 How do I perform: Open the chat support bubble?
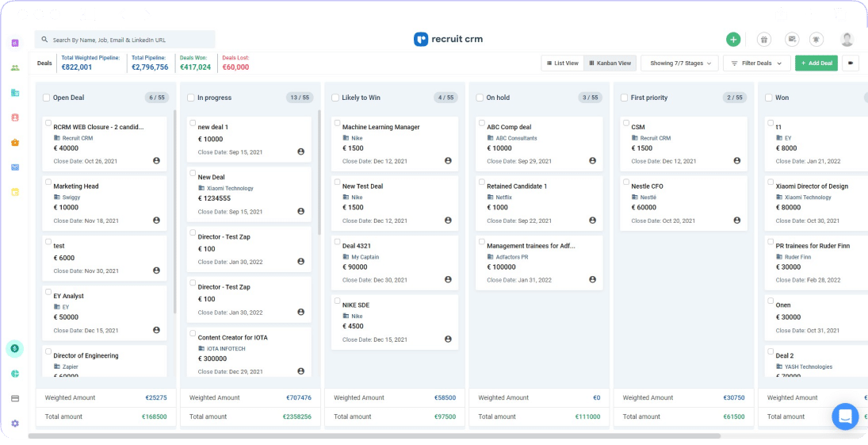(x=845, y=416)
